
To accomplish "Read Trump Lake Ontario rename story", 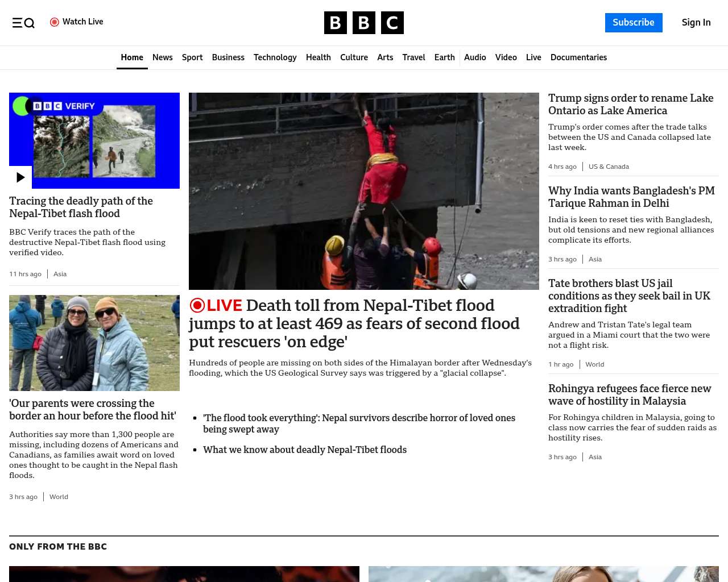I will pos(631,105).
